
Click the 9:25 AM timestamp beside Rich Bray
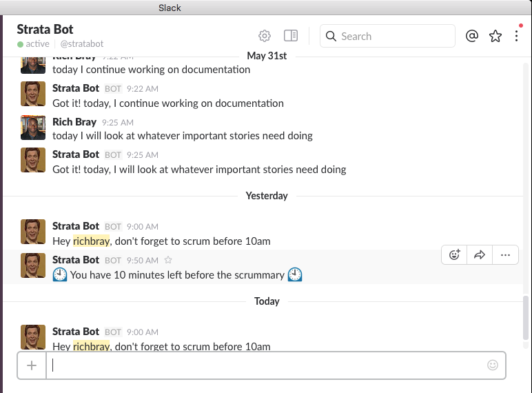pyautogui.click(x=118, y=123)
